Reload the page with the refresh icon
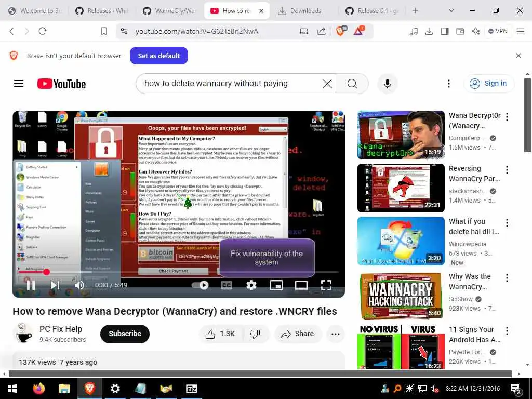Viewport: 532px width, 399px height. [x=43, y=31]
